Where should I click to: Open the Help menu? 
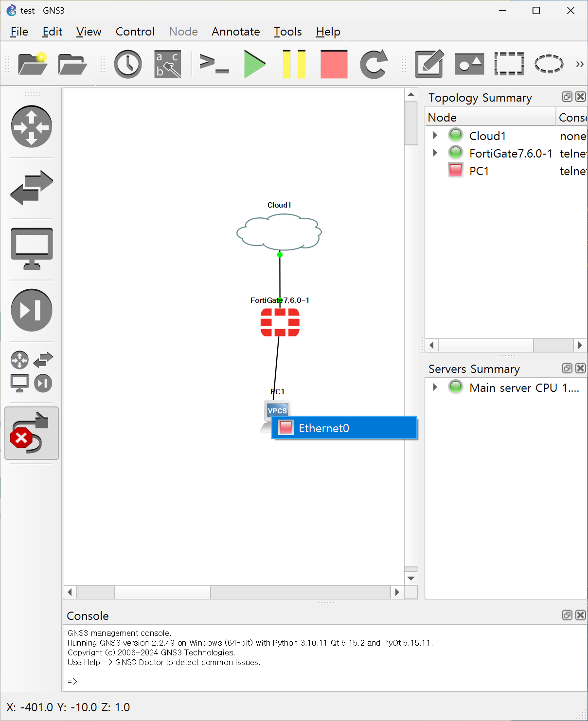coord(328,32)
